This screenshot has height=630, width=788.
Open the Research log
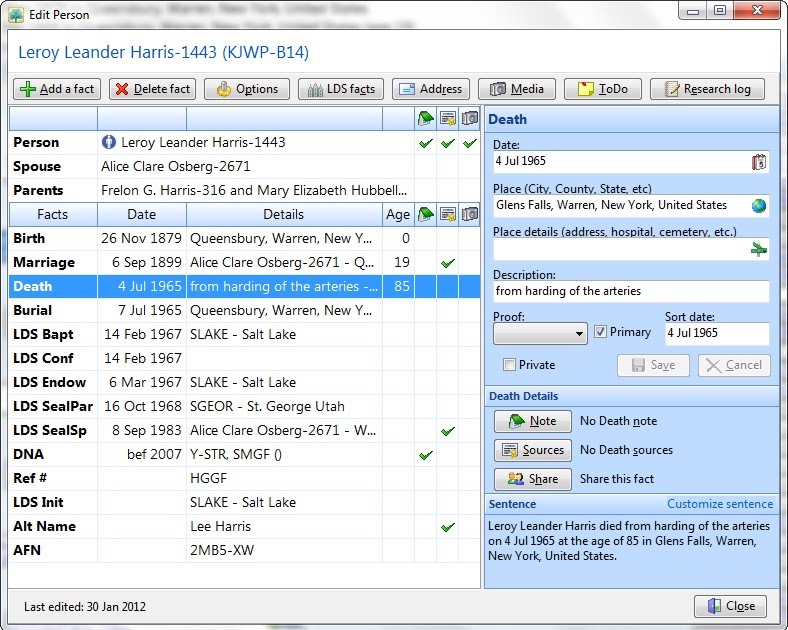coord(707,89)
